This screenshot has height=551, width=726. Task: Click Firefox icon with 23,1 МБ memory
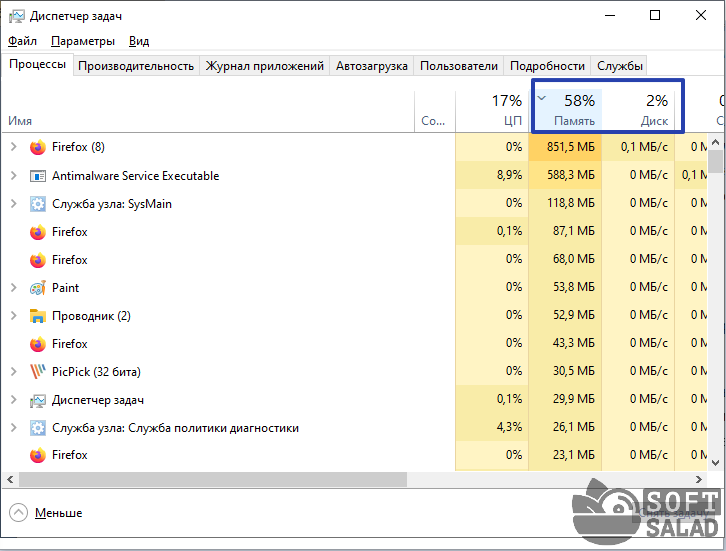click(x=38, y=455)
